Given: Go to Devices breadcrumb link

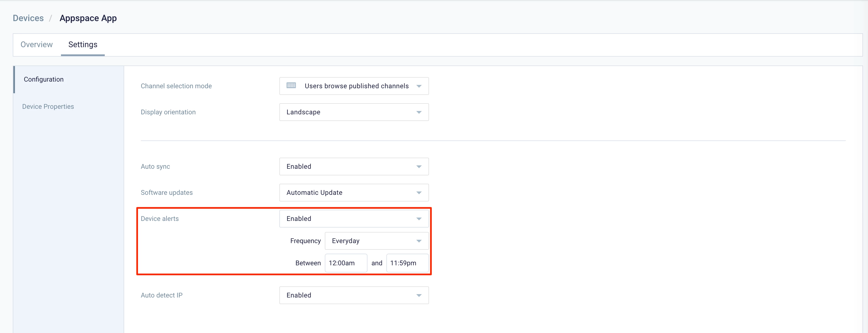Looking at the screenshot, I should pyautogui.click(x=28, y=18).
